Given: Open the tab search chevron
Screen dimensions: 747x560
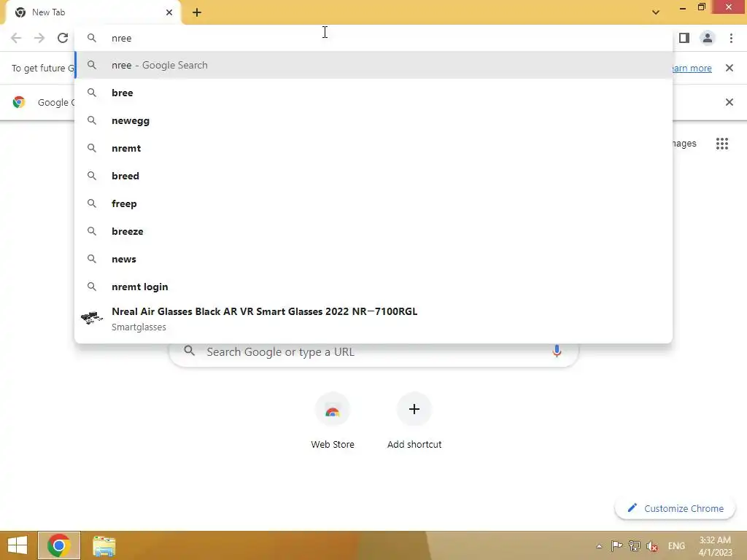Looking at the screenshot, I should [656, 12].
